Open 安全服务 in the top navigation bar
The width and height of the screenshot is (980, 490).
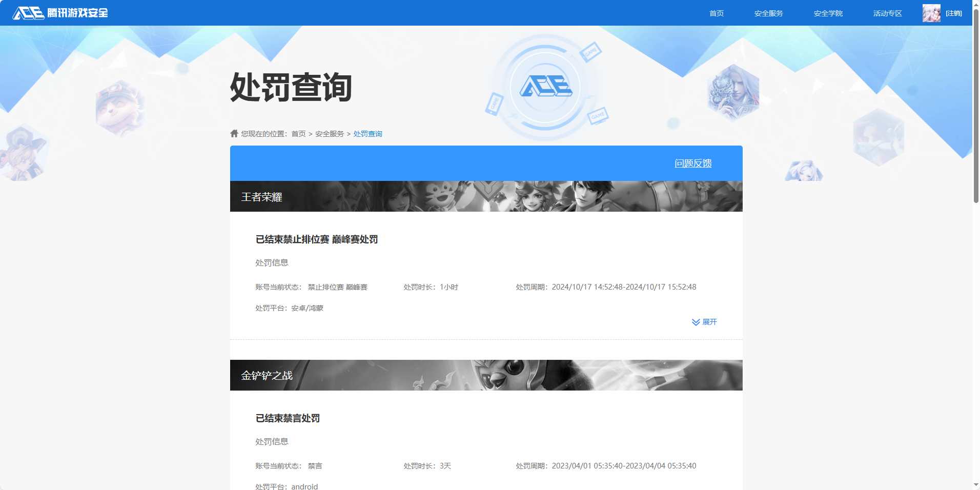click(768, 13)
